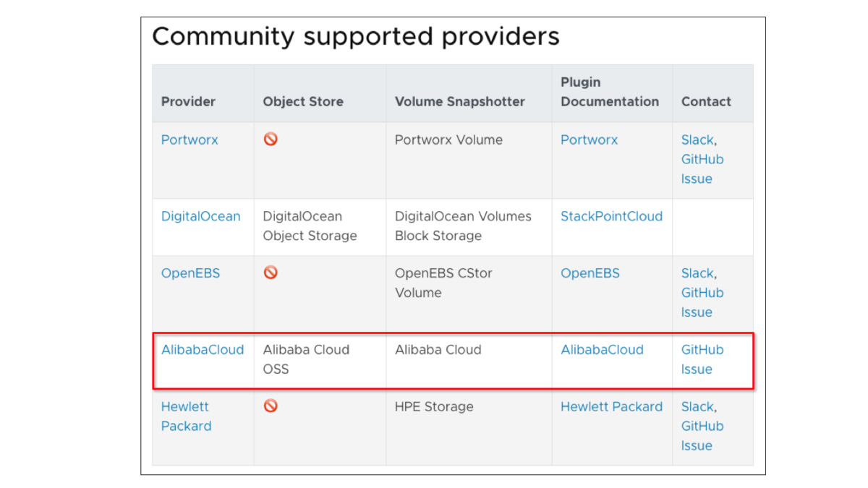Click the no-support icon in Hewlett Packard row
This screenshot has height=488, width=868.
coord(271,406)
